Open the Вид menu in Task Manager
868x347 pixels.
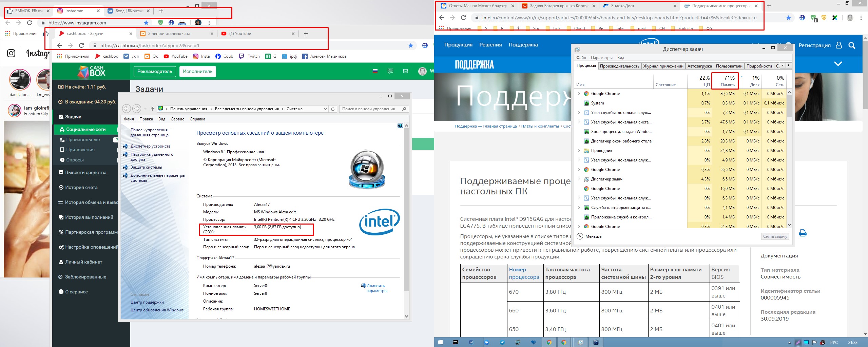[620, 58]
